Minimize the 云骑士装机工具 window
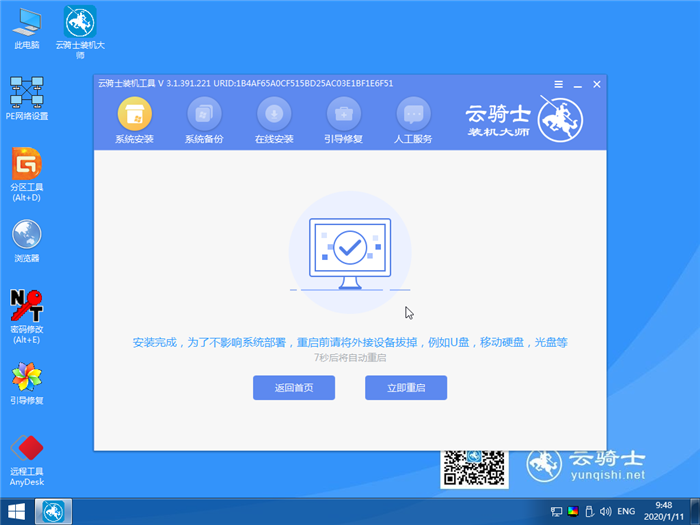700x525 pixels. click(x=578, y=85)
